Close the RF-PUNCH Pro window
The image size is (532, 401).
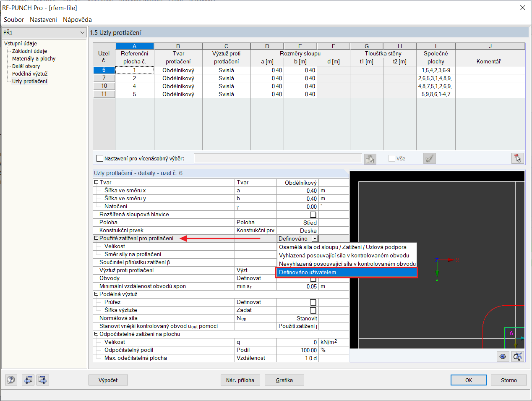523,8
